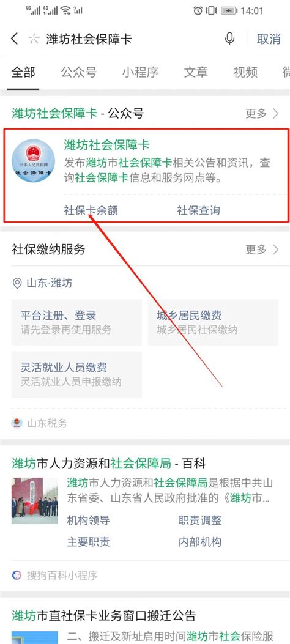Image resolution: width=290 pixels, height=644 pixels.
Task: Tap the 搜狗百科小程序 icon
Action: point(17,575)
